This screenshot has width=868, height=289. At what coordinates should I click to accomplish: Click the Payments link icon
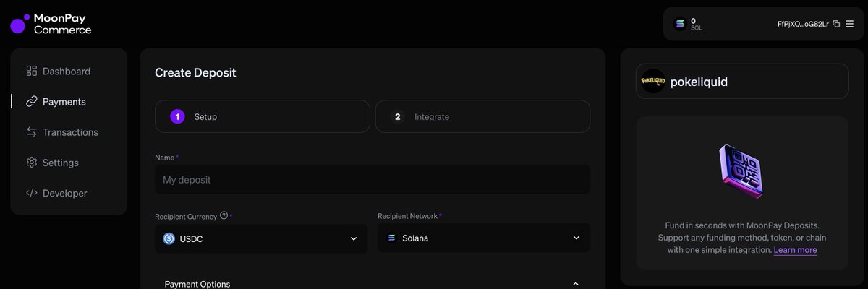(31, 102)
